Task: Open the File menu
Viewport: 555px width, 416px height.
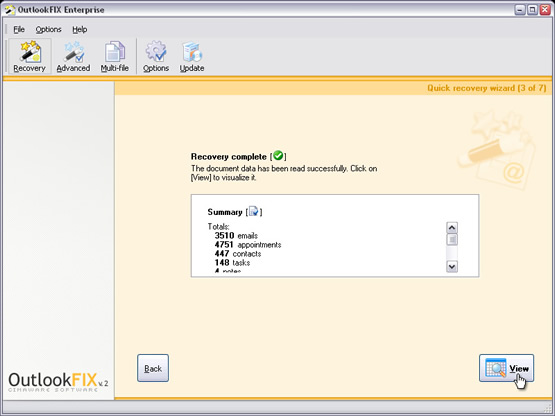Action: 19,29
